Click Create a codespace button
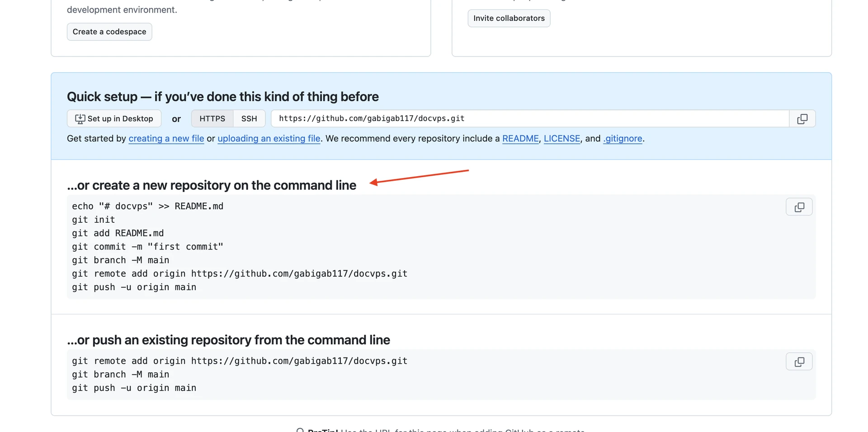 (x=109, y=32)
